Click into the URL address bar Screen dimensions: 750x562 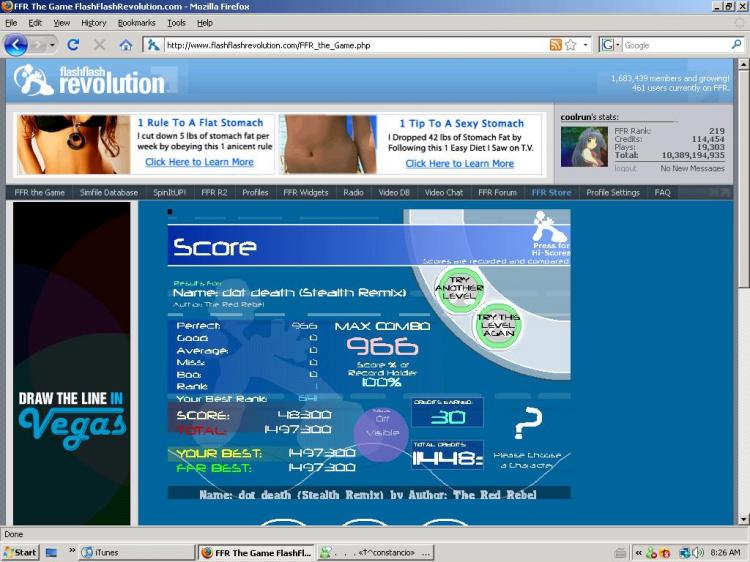(356, 45)
